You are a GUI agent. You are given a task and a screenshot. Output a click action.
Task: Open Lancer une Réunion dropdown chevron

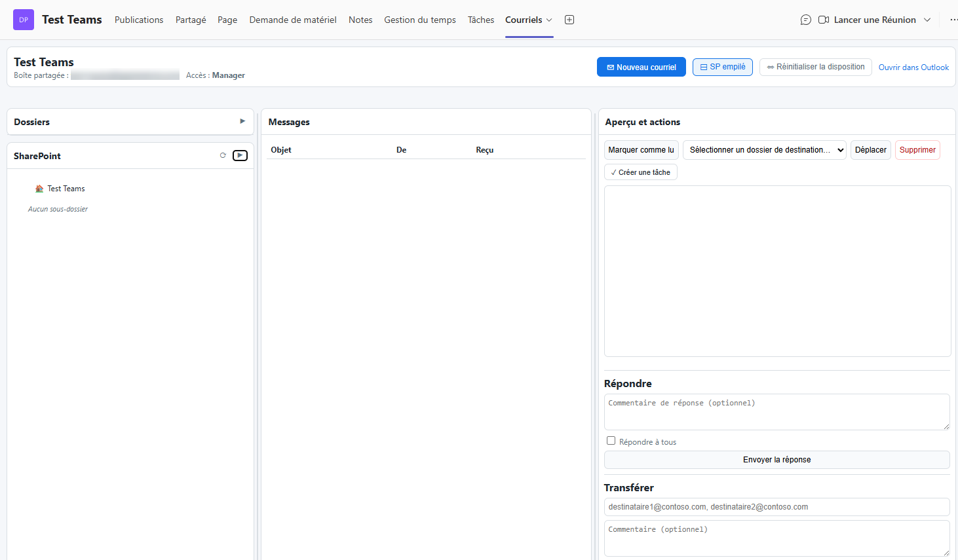927,20
